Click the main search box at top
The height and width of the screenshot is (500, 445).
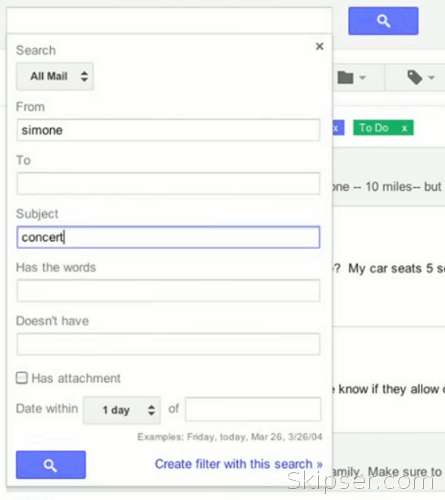tap(169, 20)
